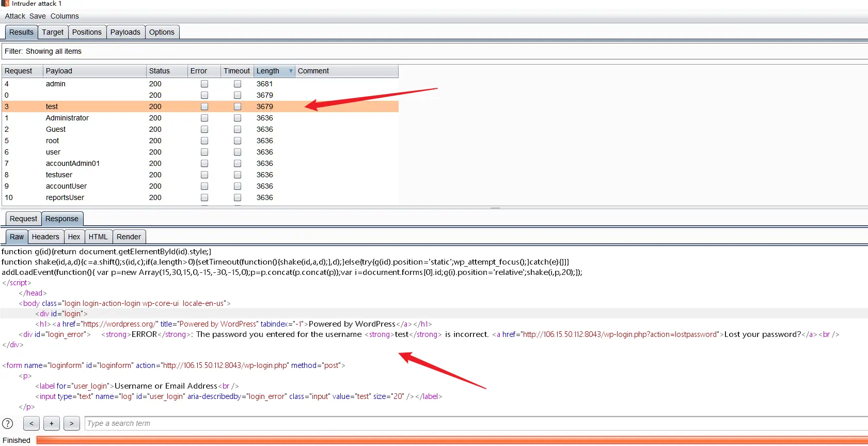Click the body class login line
868x446 pixels.
coord(124,303)
